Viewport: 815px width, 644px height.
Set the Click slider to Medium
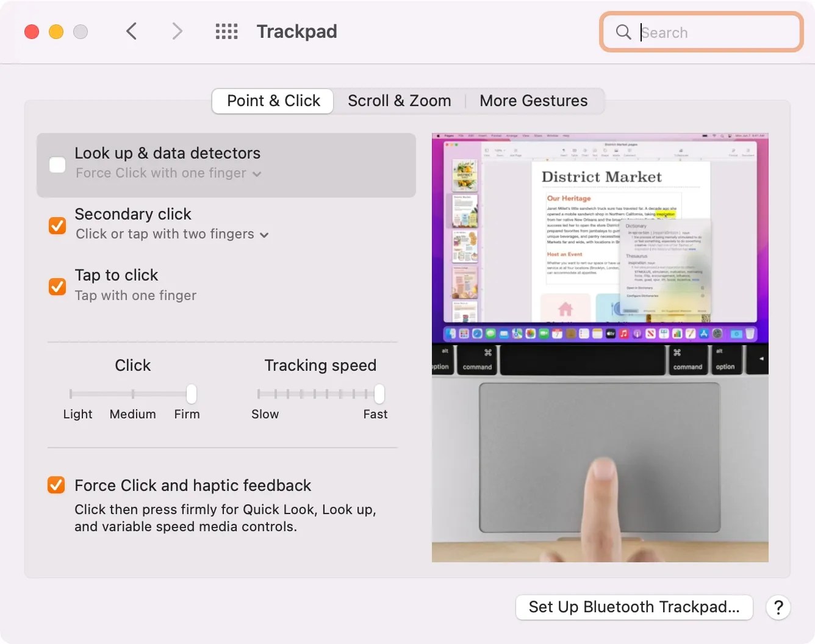pos(132,393)
